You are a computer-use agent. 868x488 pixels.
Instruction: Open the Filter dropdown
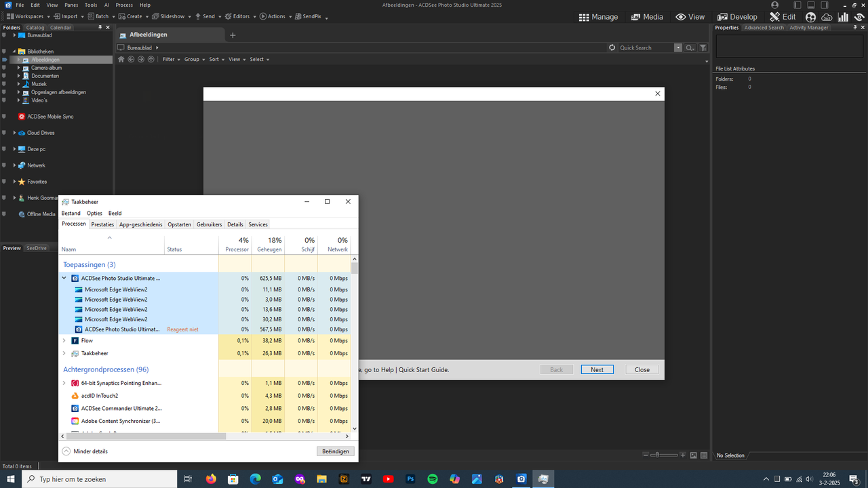(x=171, y=59)
